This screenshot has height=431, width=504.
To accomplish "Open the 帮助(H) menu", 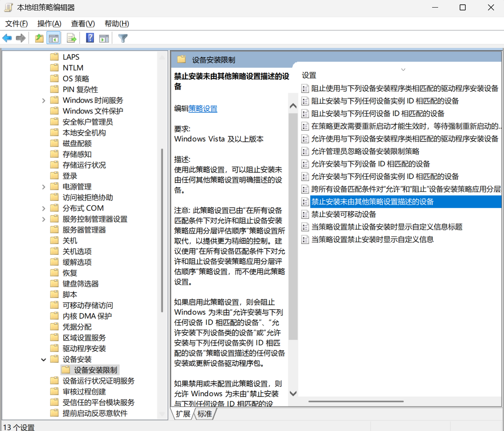I will click(117, 24).
